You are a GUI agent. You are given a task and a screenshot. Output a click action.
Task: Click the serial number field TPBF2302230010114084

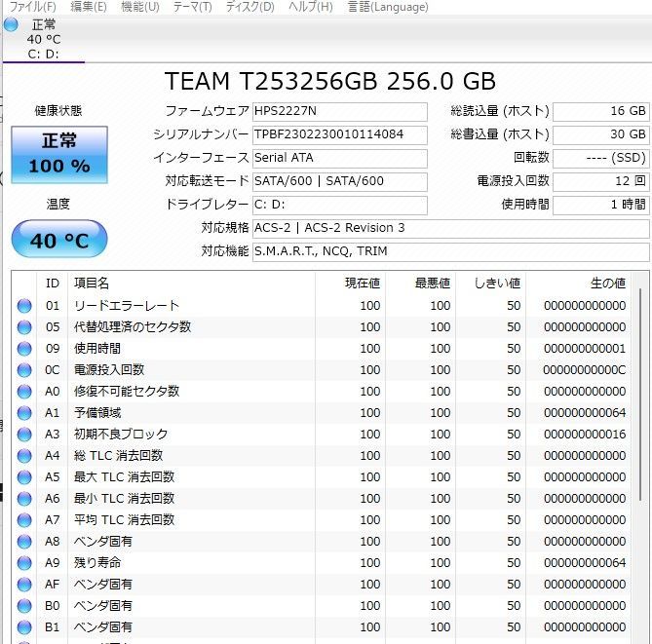(x=340, y=134)
